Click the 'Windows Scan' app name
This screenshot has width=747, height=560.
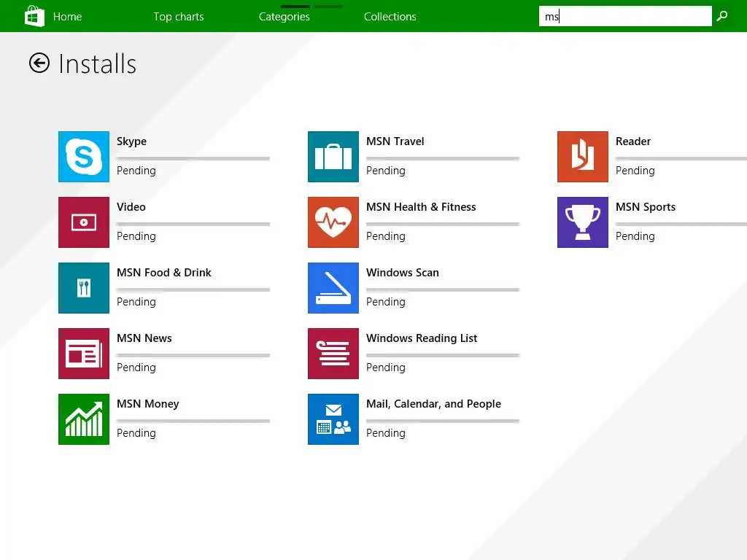point(403,273)
